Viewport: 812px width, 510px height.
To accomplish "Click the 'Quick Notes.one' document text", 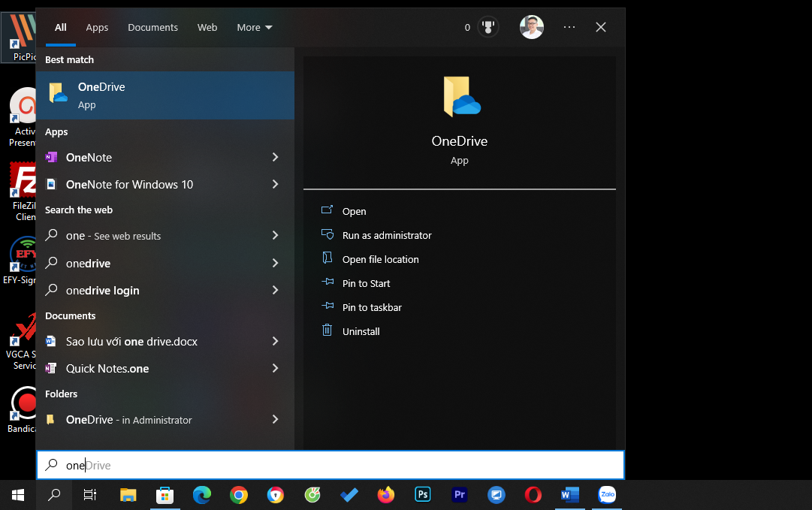I will [107, 369].
